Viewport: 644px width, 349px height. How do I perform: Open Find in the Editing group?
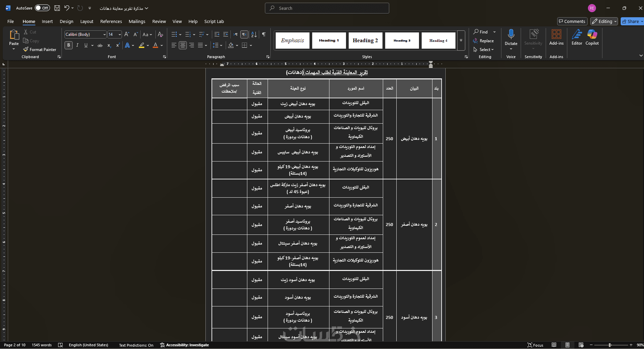481,32
